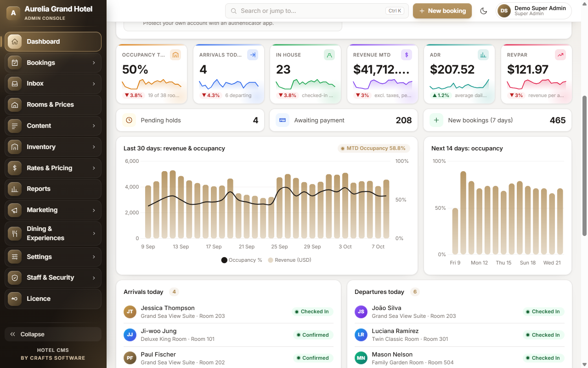The image size is (588, 368).
Task: Open the Licence menu item
Action: pos(53,299)
